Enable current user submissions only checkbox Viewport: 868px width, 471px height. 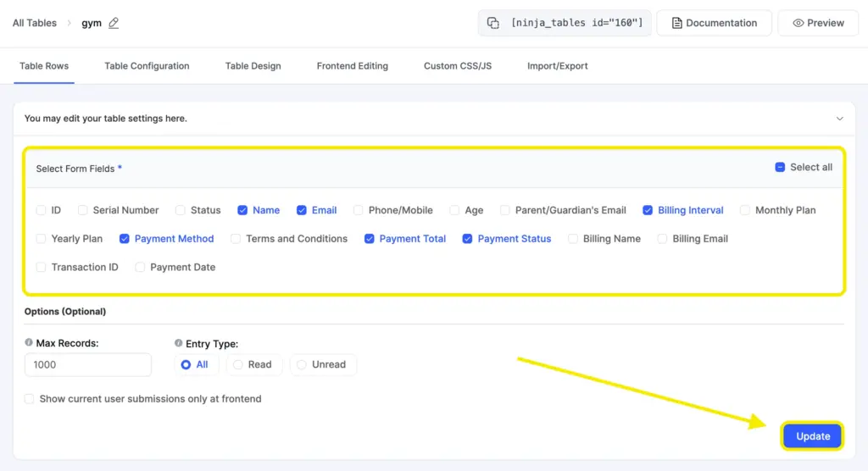[x=30, y=399]
